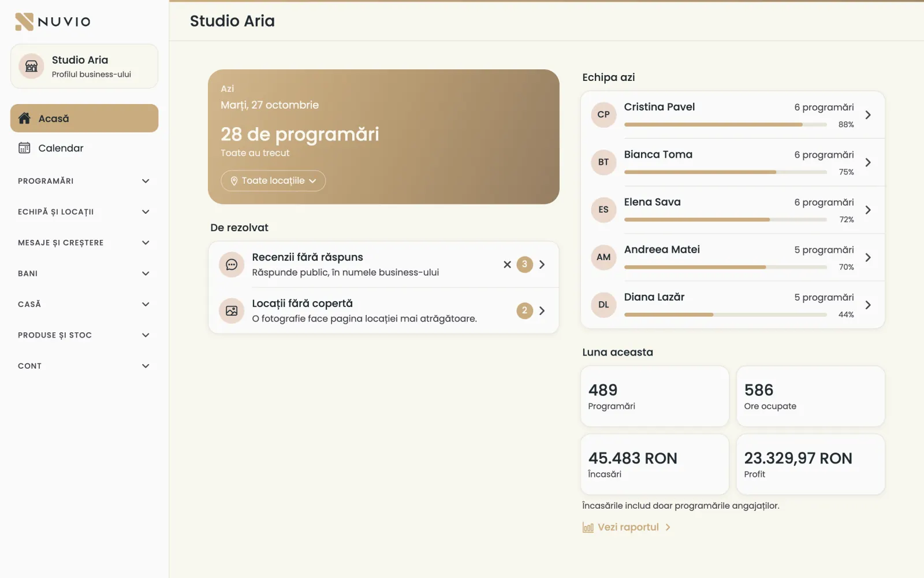This screenshot has height=578, width=924.
Task: Expand the Programări sidebar section
Action: (84, 181)
